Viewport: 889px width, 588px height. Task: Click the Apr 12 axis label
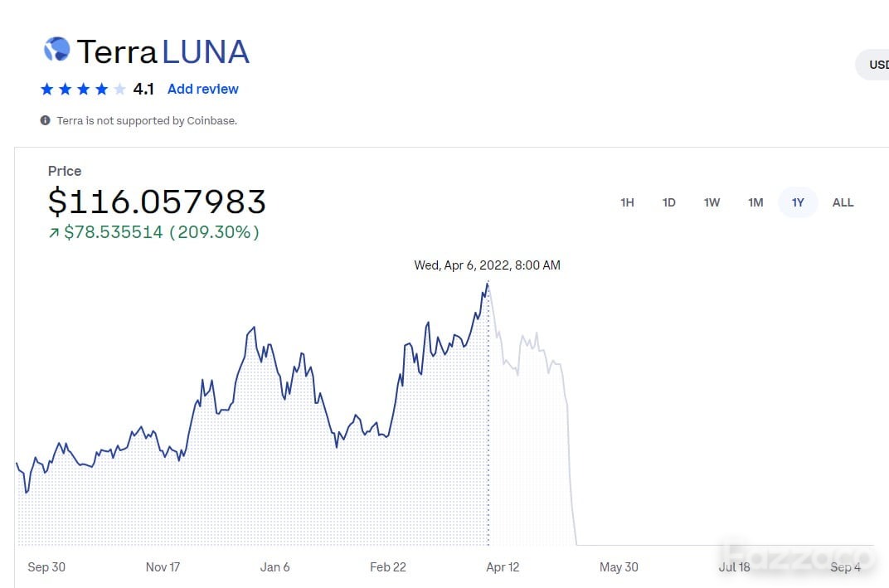coord(503,567)
